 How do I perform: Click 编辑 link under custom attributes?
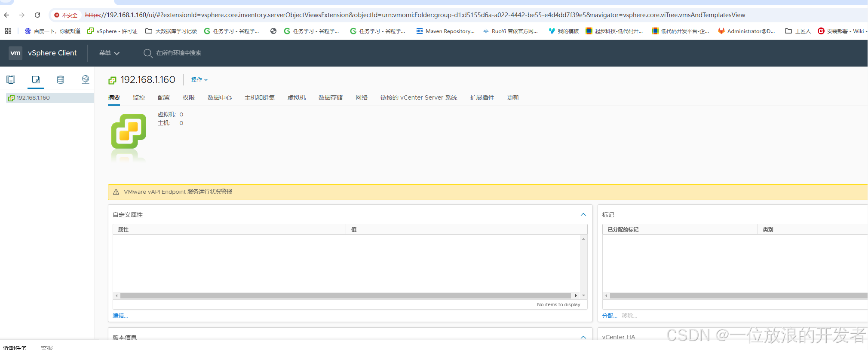120,316
